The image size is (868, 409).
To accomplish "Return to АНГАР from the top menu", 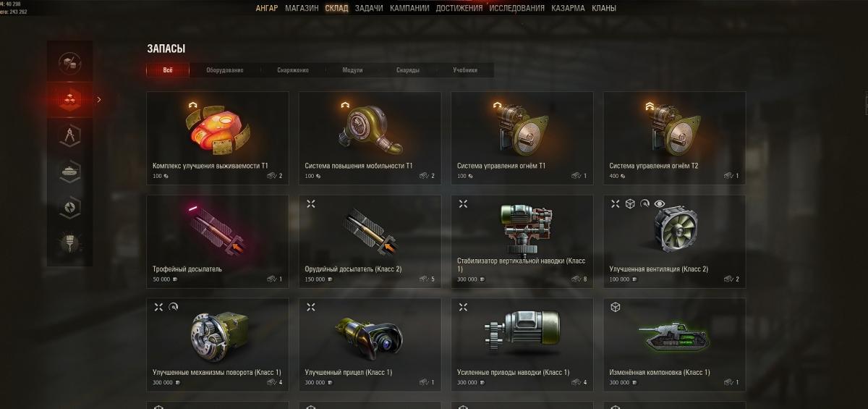I will (x=267, y=9).
